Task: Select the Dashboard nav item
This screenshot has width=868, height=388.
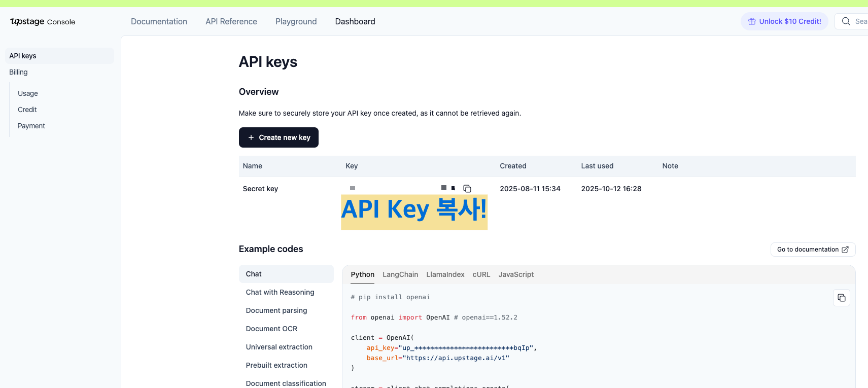Action: point(355,21)
